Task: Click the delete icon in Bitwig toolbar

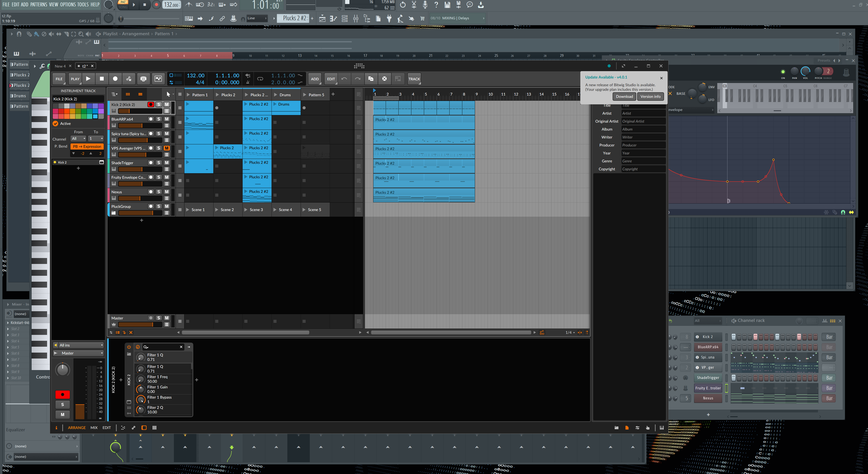Action: tap(385, 79)
